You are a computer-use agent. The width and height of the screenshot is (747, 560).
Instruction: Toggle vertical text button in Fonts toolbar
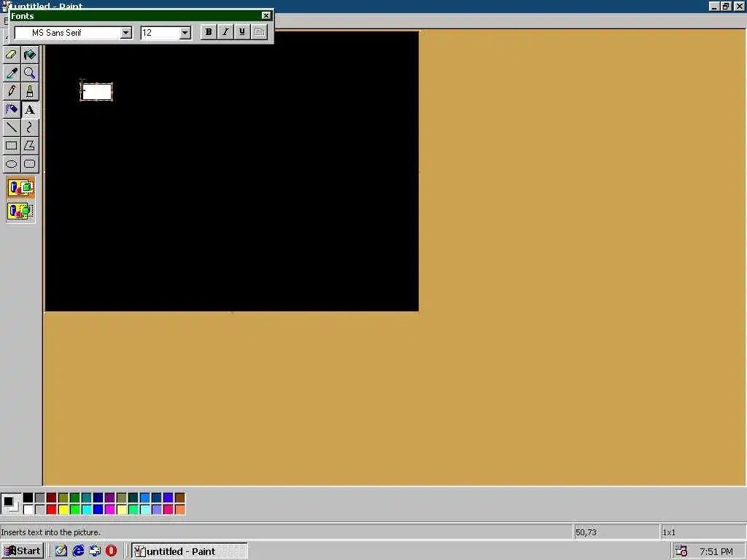(x=259, y=32)
